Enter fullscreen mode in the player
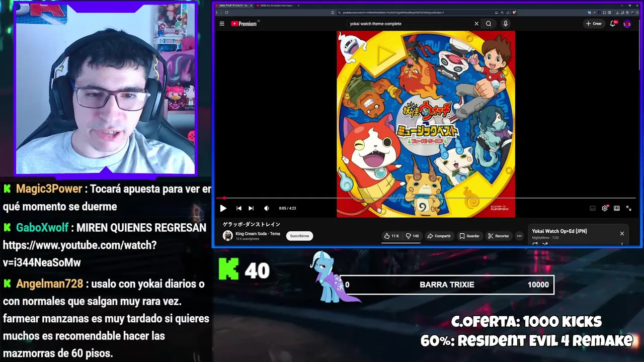This screenshot has height=362, width=644. 629,208
